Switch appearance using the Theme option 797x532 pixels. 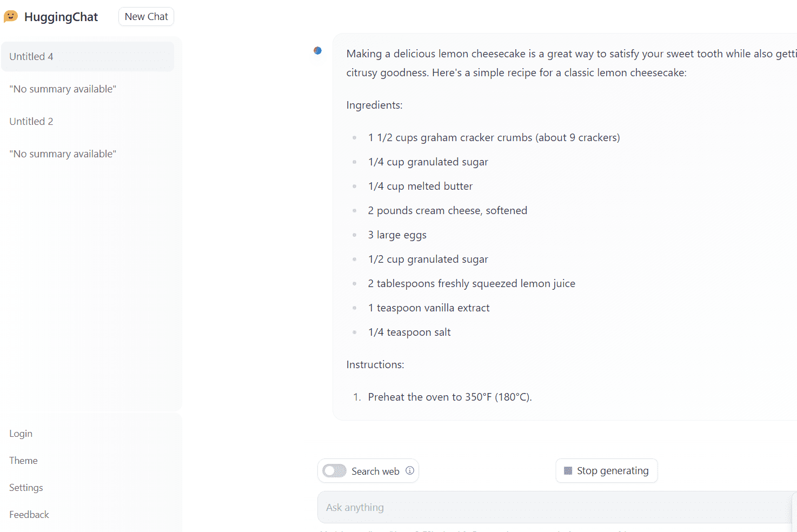(24, 461)
